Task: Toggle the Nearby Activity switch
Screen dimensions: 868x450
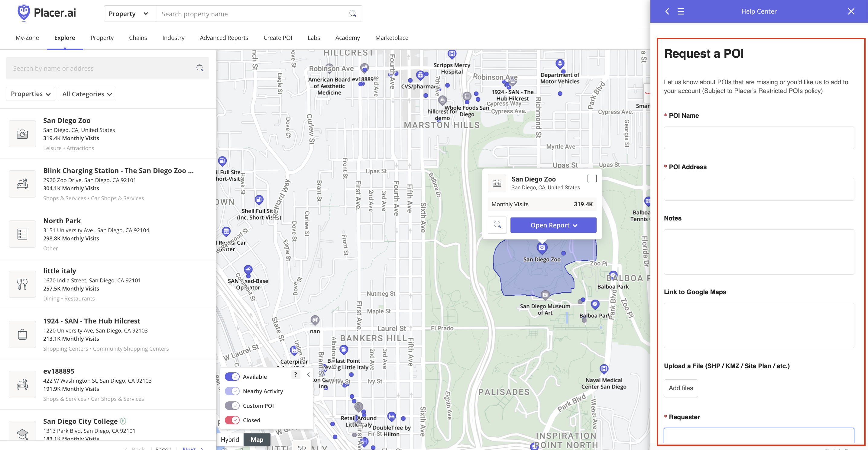Action: point(232,391)
